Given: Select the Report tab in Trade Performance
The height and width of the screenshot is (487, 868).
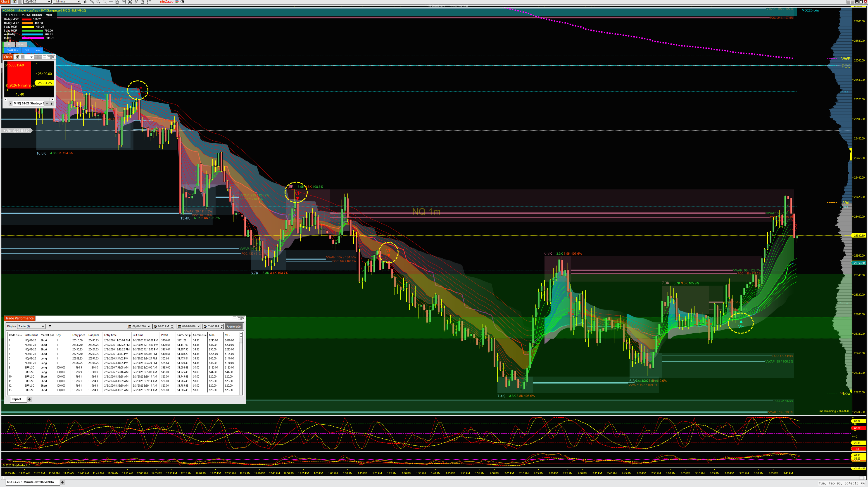Looking at the screenshot, I should [x=16, y=399].
